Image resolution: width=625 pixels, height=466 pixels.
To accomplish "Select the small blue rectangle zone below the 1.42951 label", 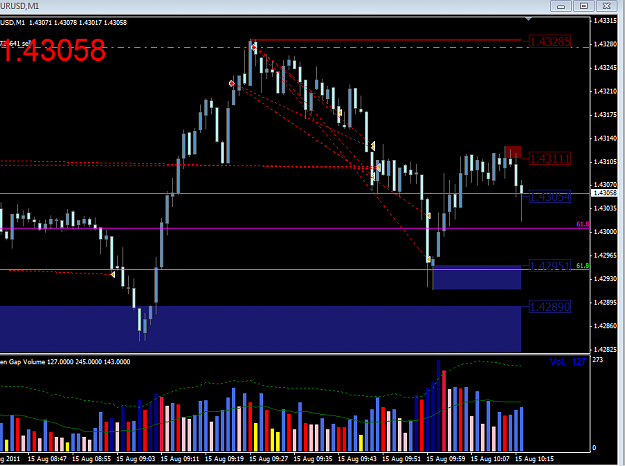I will pos(477,277).
